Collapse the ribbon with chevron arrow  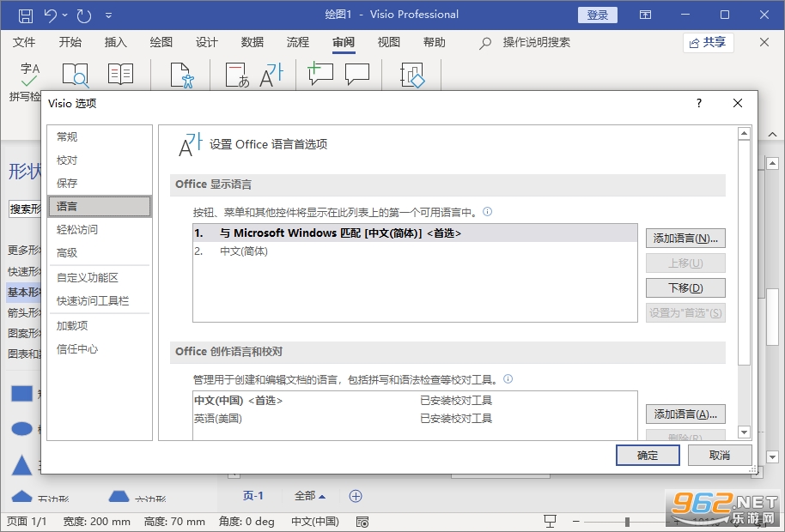(772, 135)
